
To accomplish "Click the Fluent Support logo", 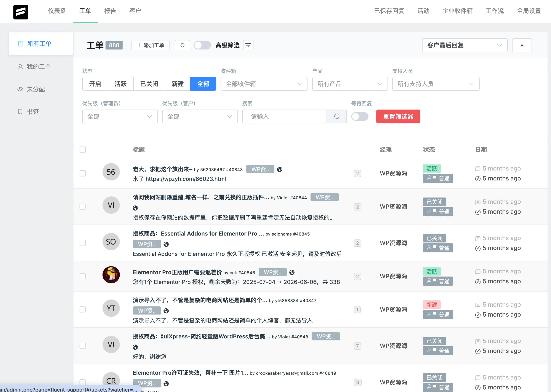I will pyautogui.click(x=21, y=12).
